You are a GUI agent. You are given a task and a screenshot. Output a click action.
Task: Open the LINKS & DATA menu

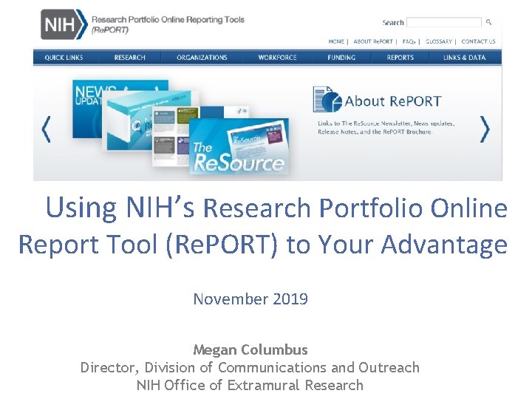pyautogui.click(x=465, y=58)
